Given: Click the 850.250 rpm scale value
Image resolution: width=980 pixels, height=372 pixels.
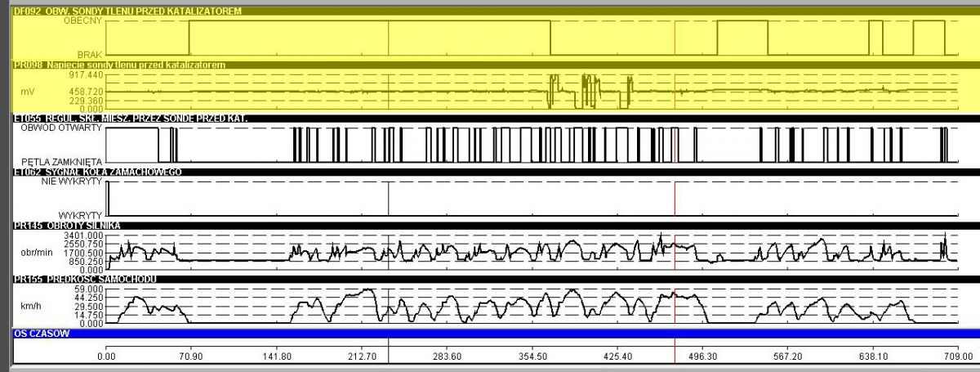Looking at the screenshot, I should click(x=85, y=262).
